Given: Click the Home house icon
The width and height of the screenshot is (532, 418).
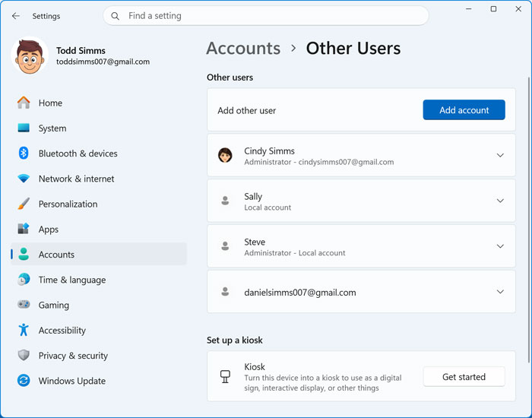Looking at the screenshot, I should pos(24,103).
